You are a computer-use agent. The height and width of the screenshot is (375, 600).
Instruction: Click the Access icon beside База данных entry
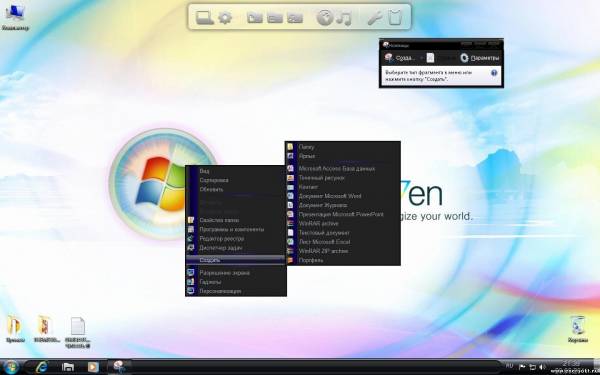coord(290,168)
